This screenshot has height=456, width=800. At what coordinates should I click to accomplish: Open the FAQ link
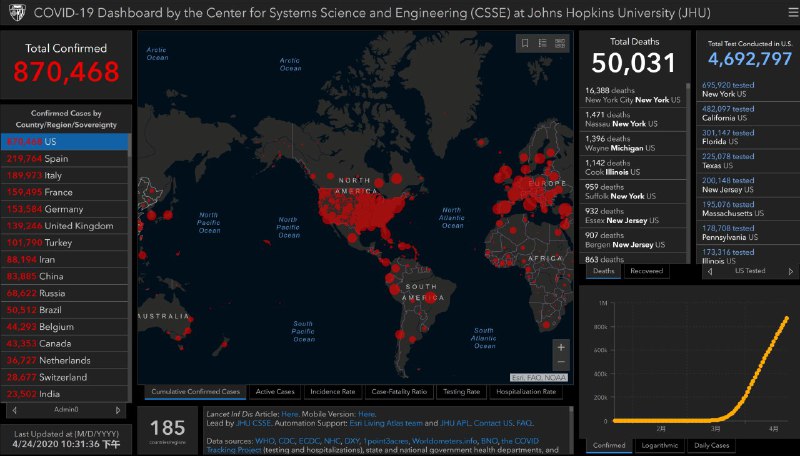coord(524,423)
